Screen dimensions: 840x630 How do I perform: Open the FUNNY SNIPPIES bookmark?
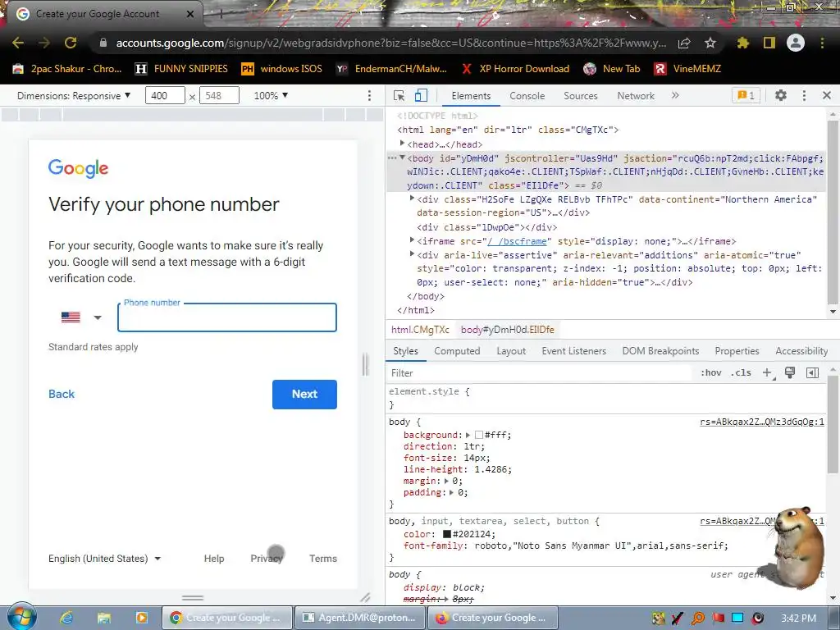coord(181,69)
